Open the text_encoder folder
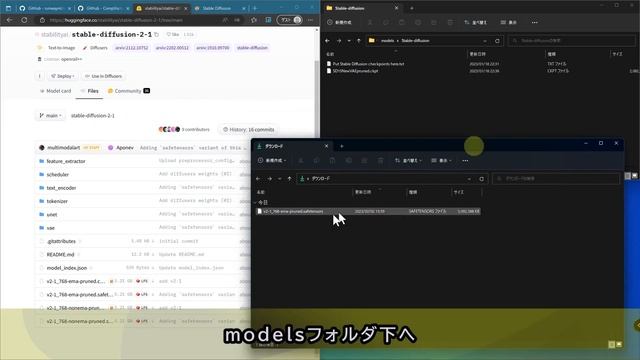The image size is (640, 360). (x=61, y=188)
